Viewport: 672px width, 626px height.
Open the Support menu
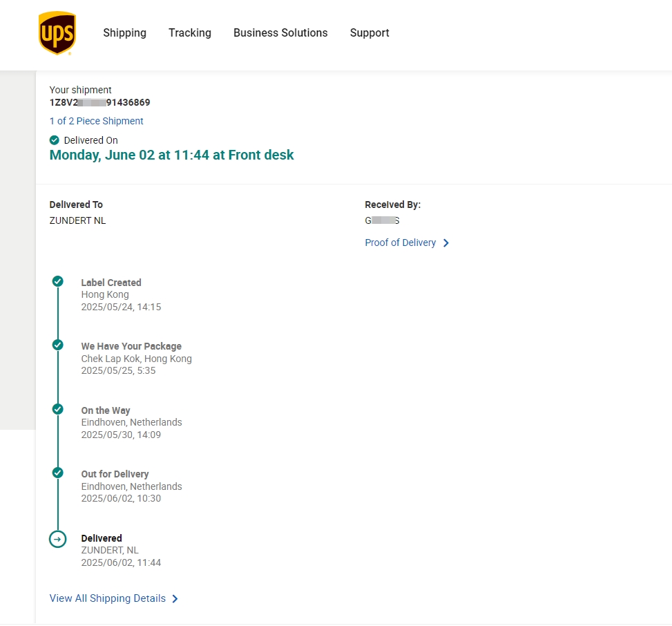[x=369, y=33]
